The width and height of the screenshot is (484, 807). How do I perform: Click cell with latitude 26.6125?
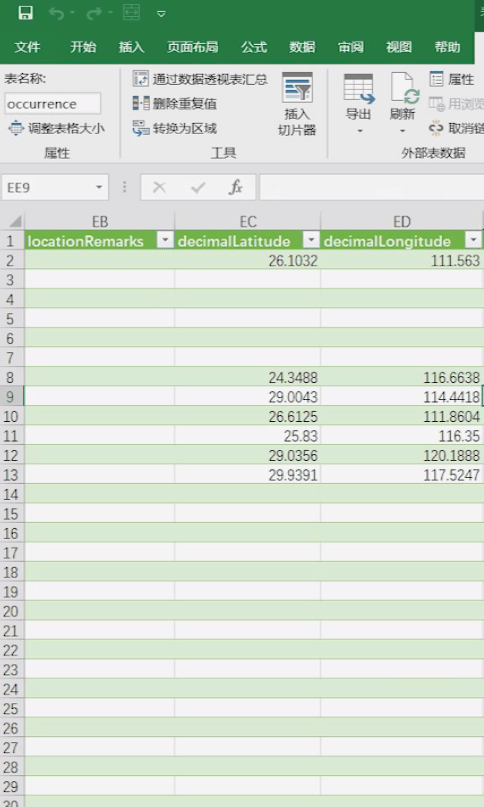pos(248,416)
